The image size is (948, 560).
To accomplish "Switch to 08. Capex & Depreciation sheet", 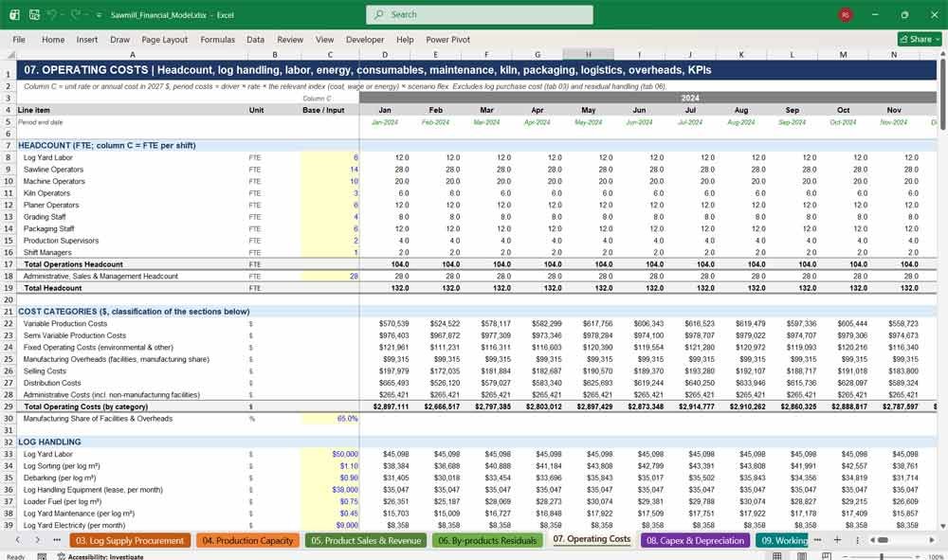I will click(695, 541).
